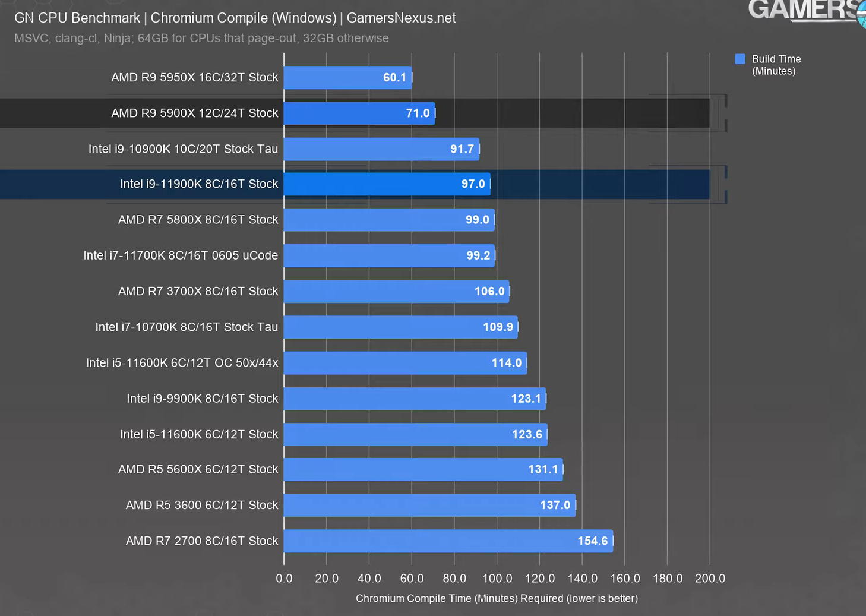Select the "20.0" x-axis tick label
This screenshot has width=866, height=616.
327,578
